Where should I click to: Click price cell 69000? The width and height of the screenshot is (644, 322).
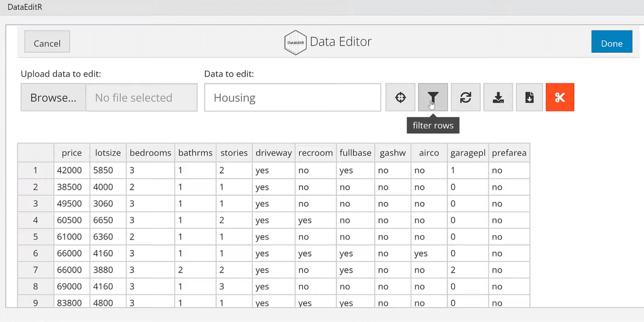point(72,286)
